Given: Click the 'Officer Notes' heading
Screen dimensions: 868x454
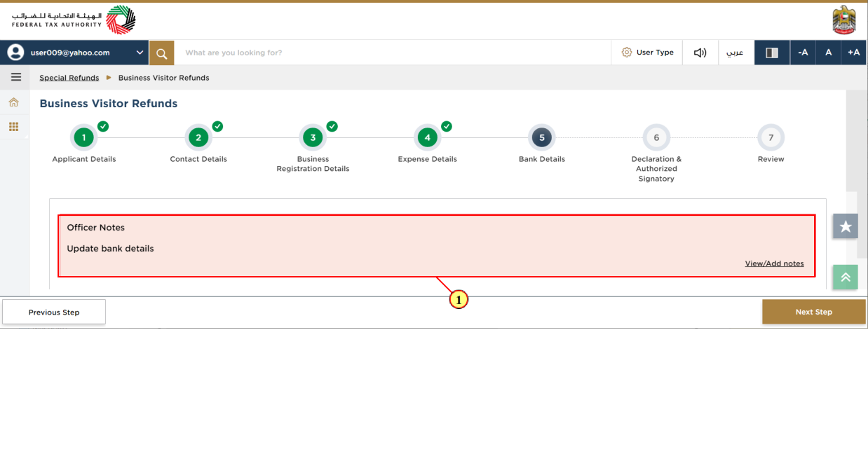Looking at the screenshot, I should click(95, 228).
